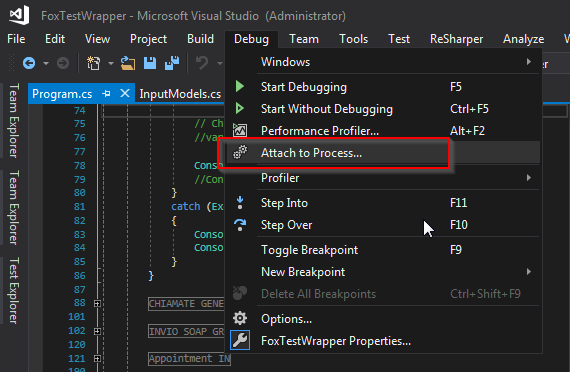Open the Analyze menu
Screen dimensions: 570x372
[x=523, y=39]
